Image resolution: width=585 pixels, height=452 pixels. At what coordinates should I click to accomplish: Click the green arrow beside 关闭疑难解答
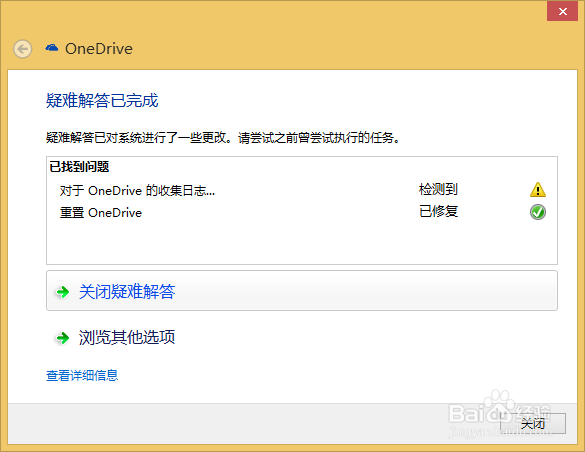(x=63, y=292)
